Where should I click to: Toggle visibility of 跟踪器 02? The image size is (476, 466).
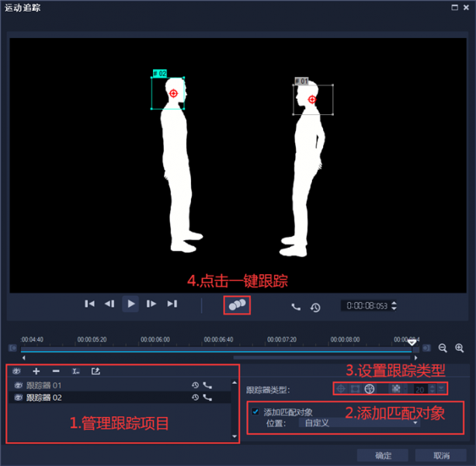[x=18, y=398]
